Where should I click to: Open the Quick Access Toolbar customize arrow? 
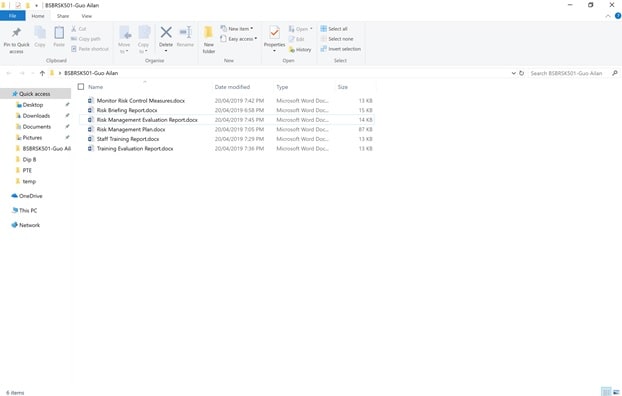[x=36, y=6]
